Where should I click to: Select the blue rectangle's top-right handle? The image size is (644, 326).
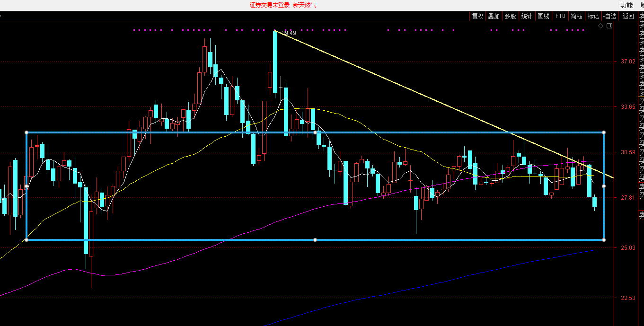604,132
